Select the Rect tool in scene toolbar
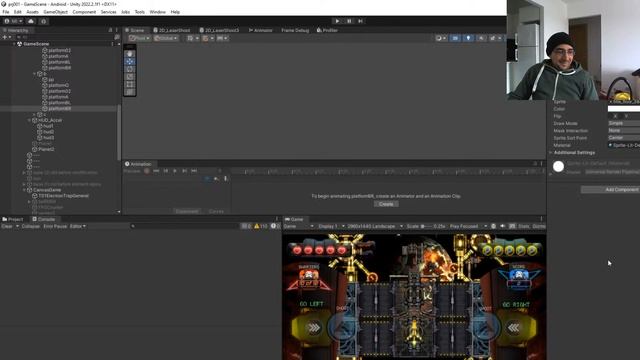640x360 pixels. [x=130, y=84]
